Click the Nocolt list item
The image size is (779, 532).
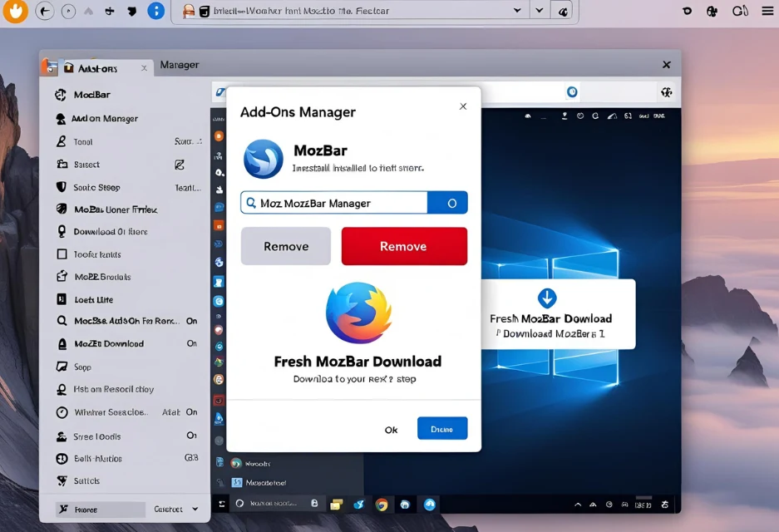pyautogui.click(x=251, y=464)
